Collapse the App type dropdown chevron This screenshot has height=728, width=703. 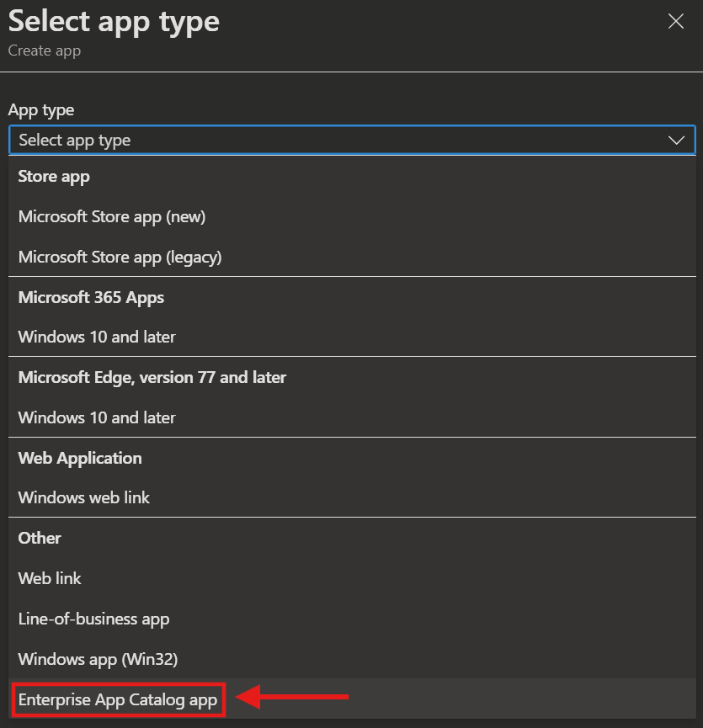point(676,141)
